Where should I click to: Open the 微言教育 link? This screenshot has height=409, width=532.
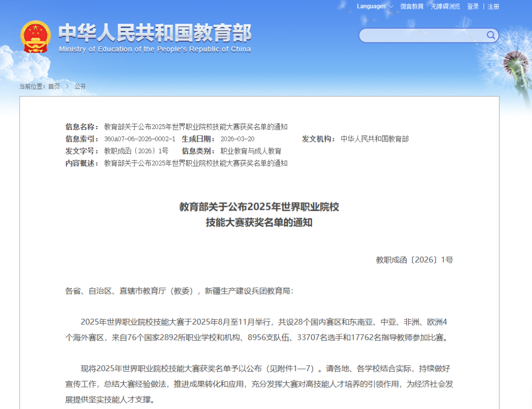pos(412,6)
